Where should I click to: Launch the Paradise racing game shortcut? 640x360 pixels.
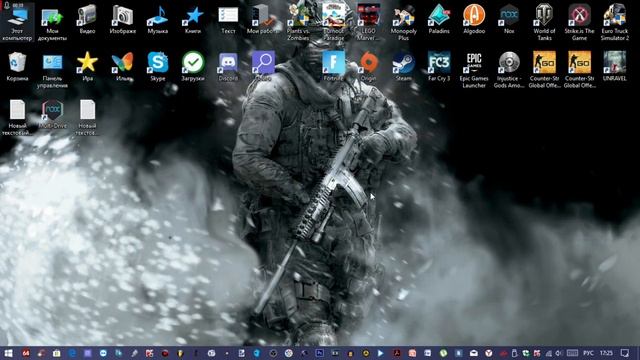pos(333,22)
